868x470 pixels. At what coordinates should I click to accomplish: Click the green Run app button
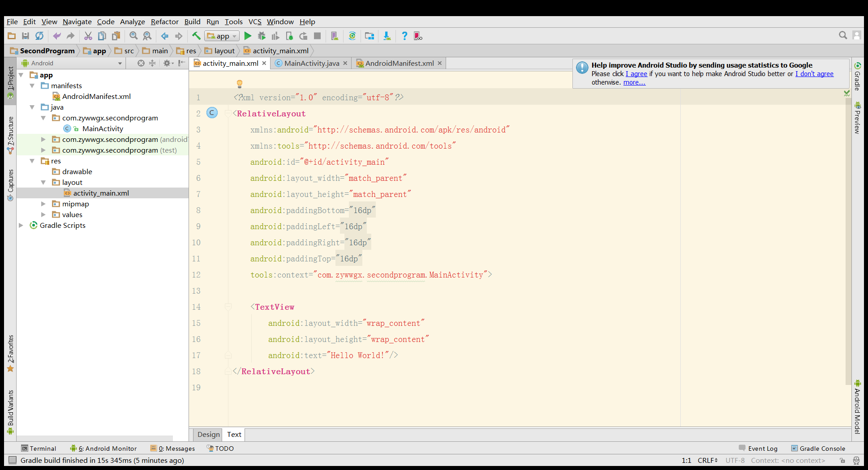[248, 36]
